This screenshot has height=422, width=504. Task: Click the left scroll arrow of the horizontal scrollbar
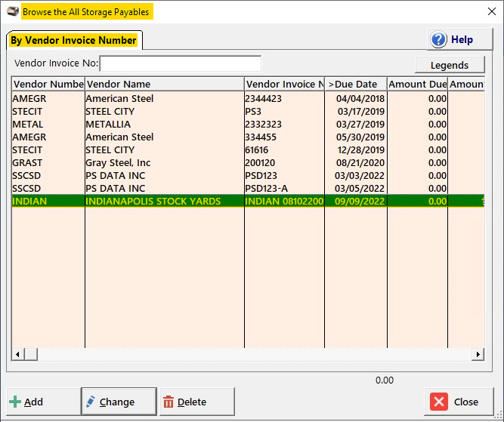click(x=17, y=354)
